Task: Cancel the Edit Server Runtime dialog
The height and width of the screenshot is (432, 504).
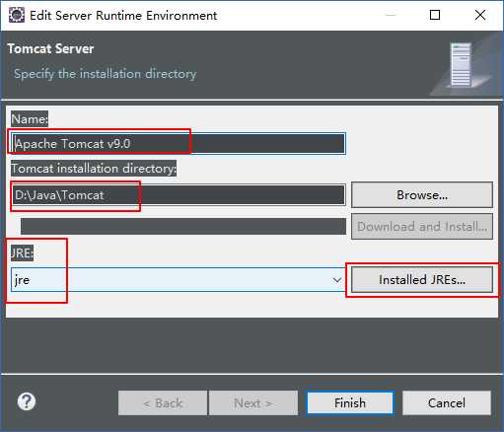Action: click(x=447, y=403)
